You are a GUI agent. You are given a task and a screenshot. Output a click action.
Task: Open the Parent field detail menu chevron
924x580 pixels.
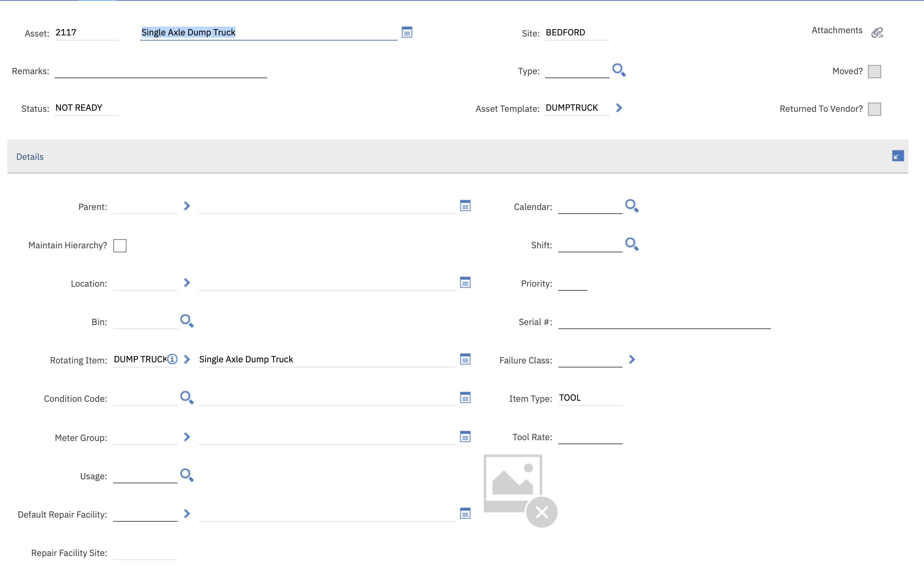click(187, 206)
